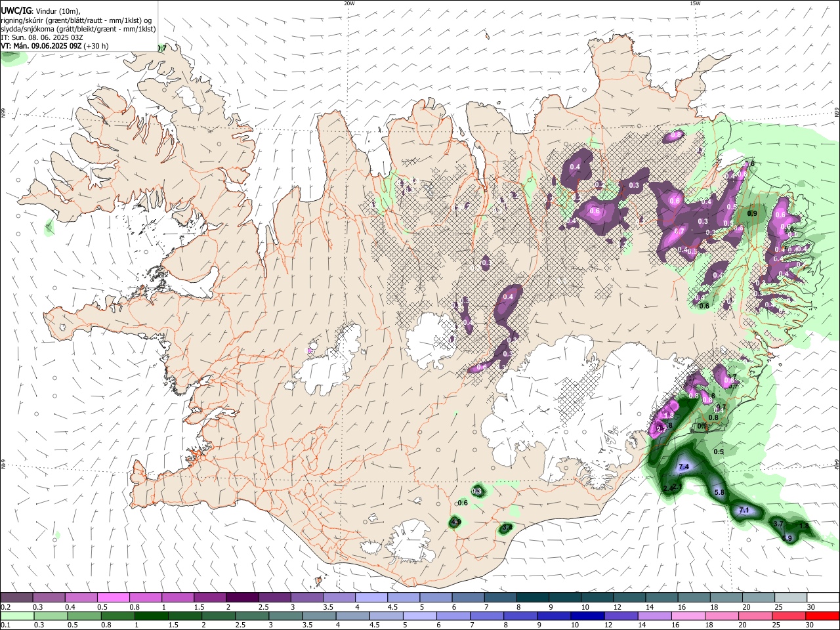Click the bright red swatch ending the rain scale
This screenshot has height=630, width=840.
point(823,616)
